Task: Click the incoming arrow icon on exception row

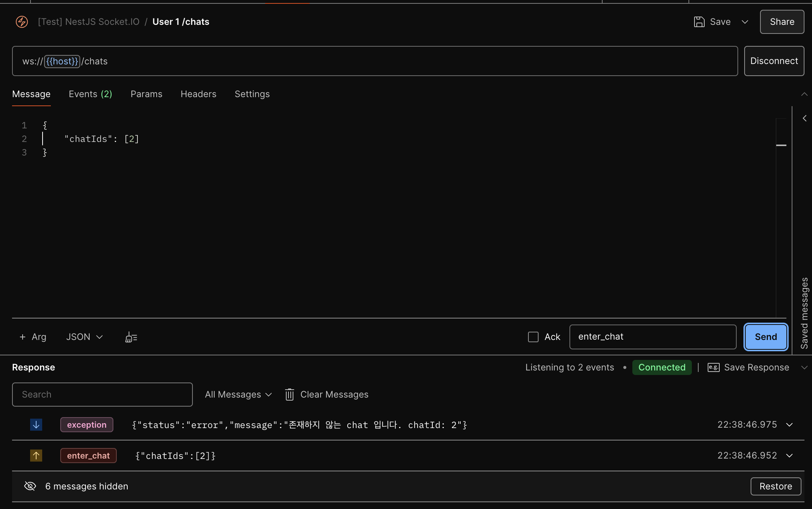Action: 36,425
